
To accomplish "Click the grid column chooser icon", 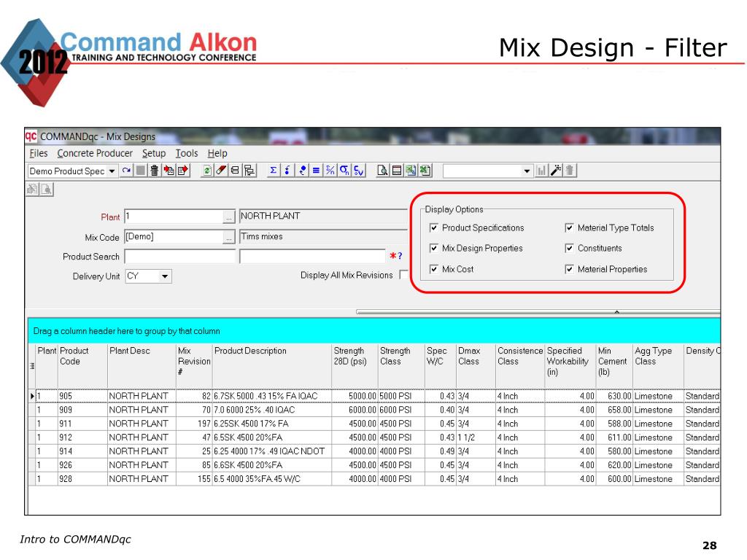I will (32, 366).
